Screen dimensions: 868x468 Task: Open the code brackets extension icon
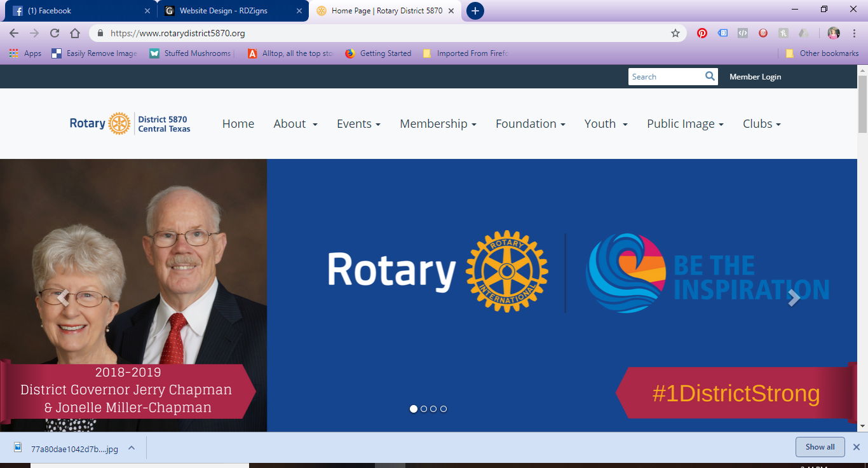click(743, 33)
